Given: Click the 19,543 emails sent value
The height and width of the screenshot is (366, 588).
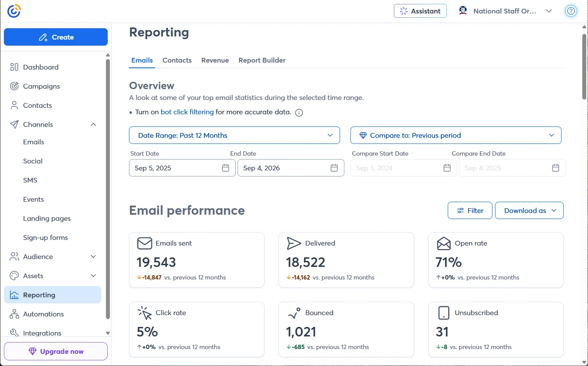Looking at the screenshot, I should coord(156,262).
